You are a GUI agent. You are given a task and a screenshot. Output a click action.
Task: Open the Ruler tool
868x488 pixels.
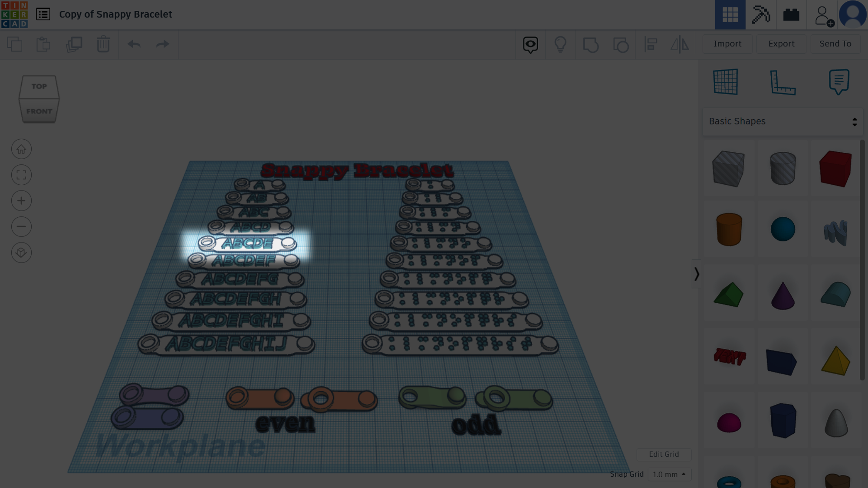pos(783,82)
